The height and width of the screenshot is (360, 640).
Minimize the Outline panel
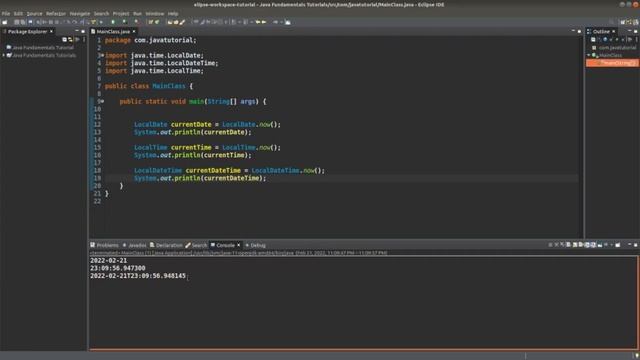pyautogui.click(x=629, y=31)
